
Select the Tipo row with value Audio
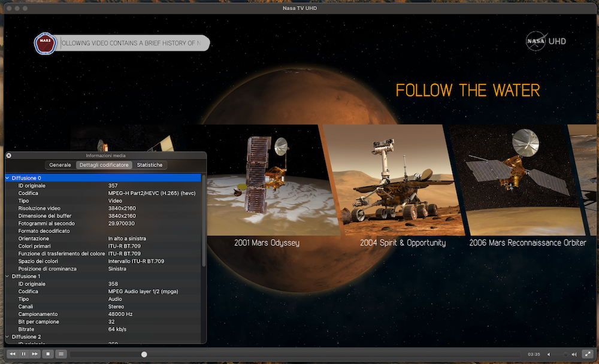click(x=103, y=299)
